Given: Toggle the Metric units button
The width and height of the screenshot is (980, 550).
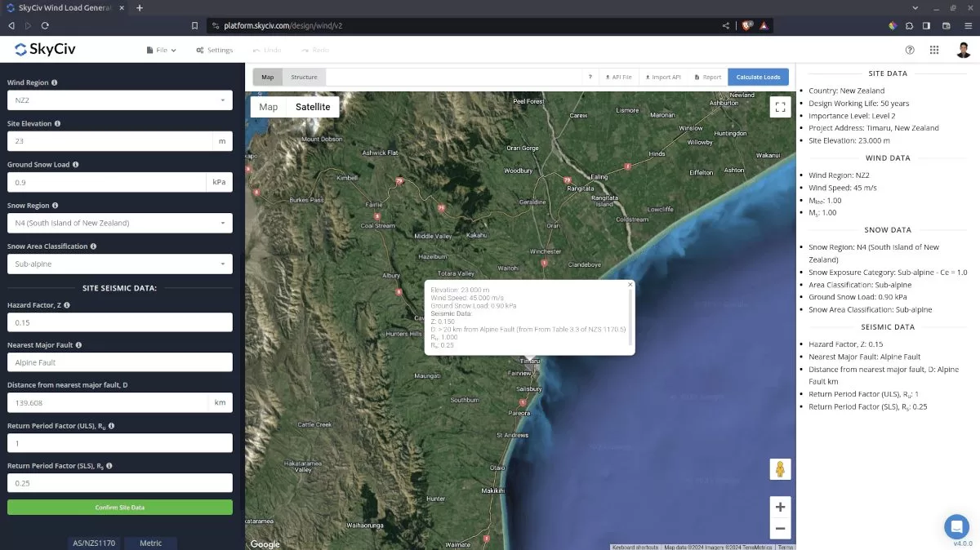Looking at the screenshot, I should point(150,543).
